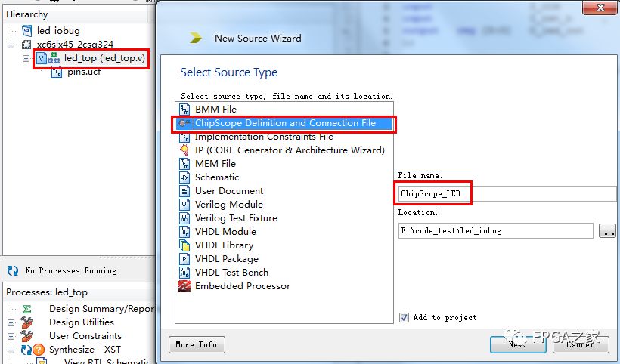
Task: Click the IP CORE Generator lightbulb icon
Action: (x=184, y=150)
